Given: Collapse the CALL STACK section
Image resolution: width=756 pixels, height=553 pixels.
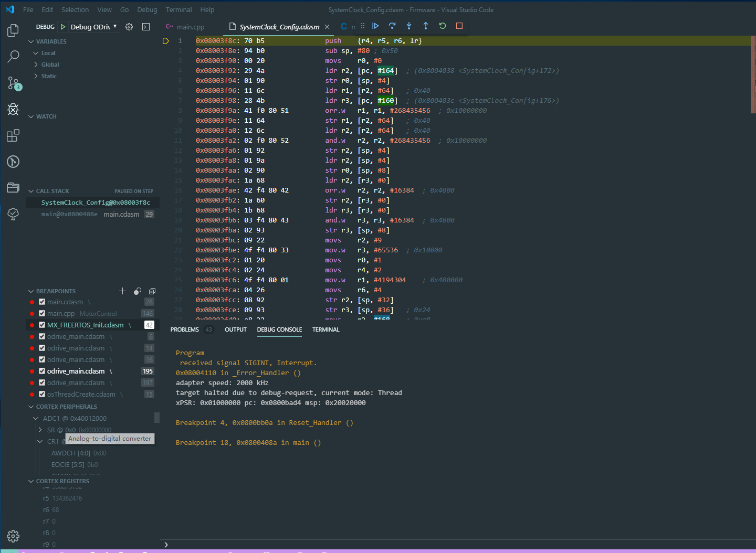Looking at the screenshot, I should click(48, 191).
